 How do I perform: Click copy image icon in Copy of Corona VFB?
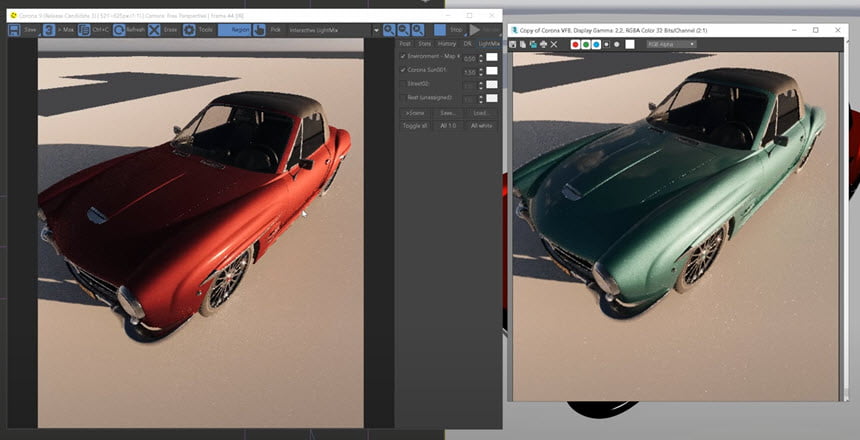[523, 44]
